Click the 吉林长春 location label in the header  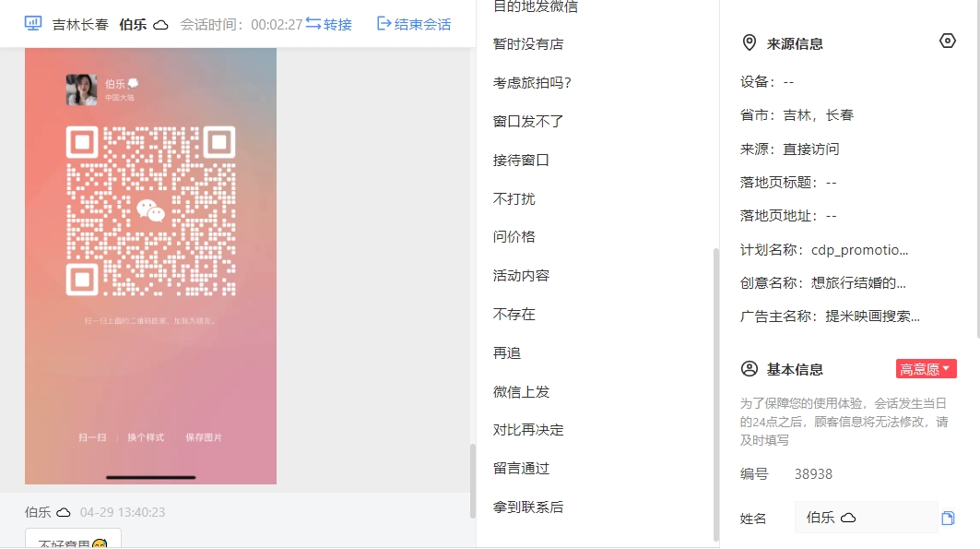80,25
